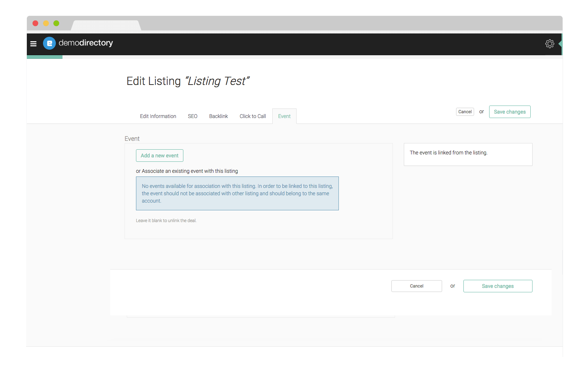The width and height of the screenshot is (588, 378).
Task: Click 'The event is linked from the listing.' text
Action: (448, 153)
